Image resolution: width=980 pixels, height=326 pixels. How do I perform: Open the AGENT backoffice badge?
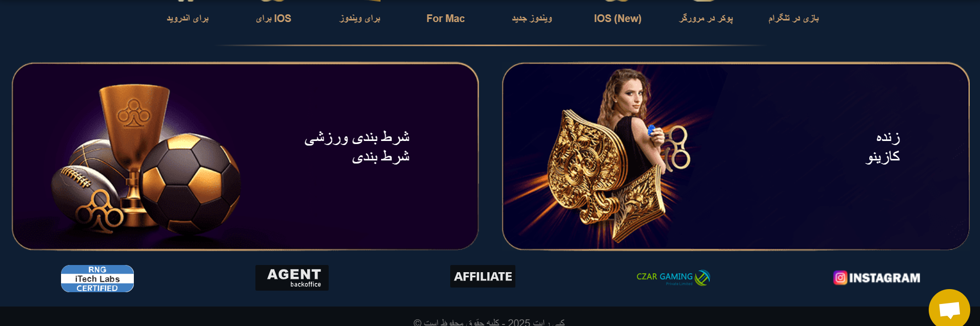pos(292,278)
